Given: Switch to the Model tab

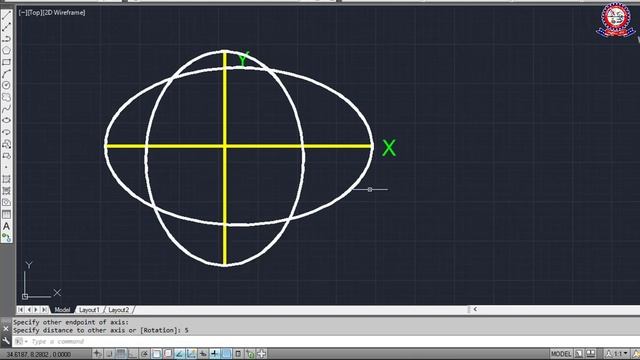Looking at the screenshot, I should coord(62,310).
